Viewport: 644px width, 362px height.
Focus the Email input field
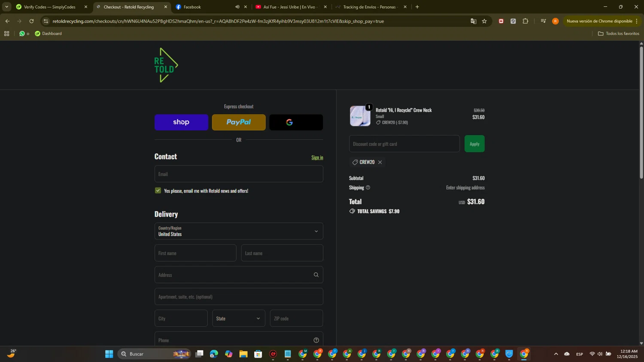tap(239, 174)
